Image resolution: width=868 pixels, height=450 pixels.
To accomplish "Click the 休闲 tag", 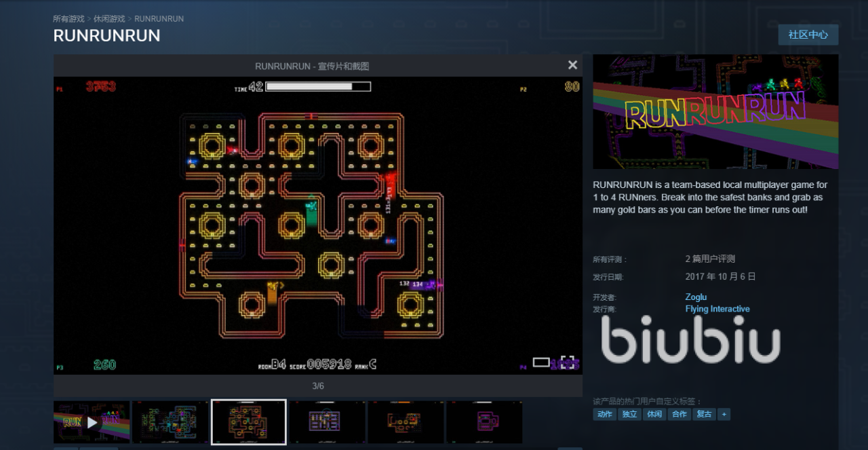I will [x=654, y=414].
